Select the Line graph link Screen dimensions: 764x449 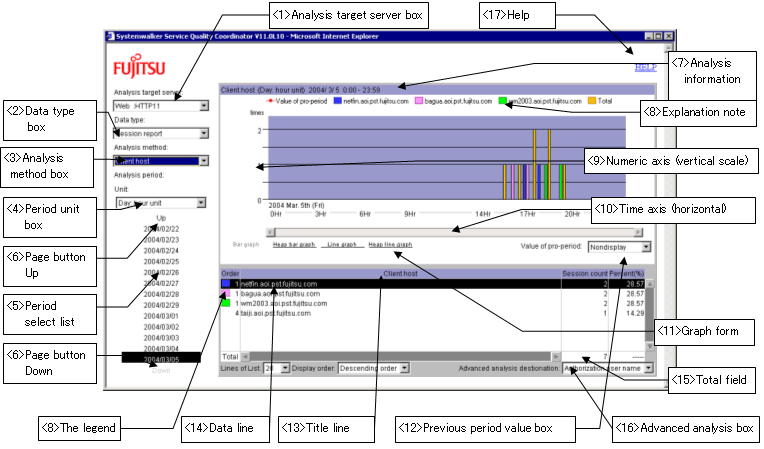tap(342, 244)
